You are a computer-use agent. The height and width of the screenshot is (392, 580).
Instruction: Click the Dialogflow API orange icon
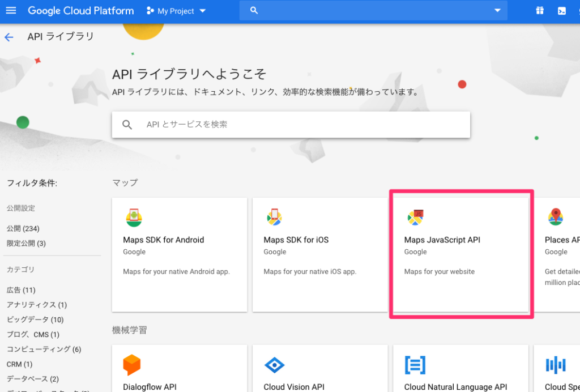coord(131,365)
